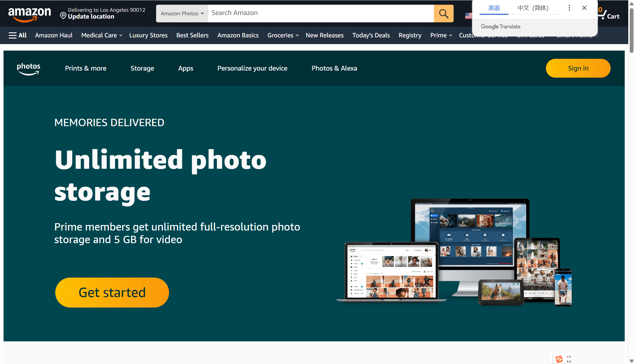The image size is (635, 364).
Task: Switch to the 中文 (简体) translation tab
Action: coord(533,8)
